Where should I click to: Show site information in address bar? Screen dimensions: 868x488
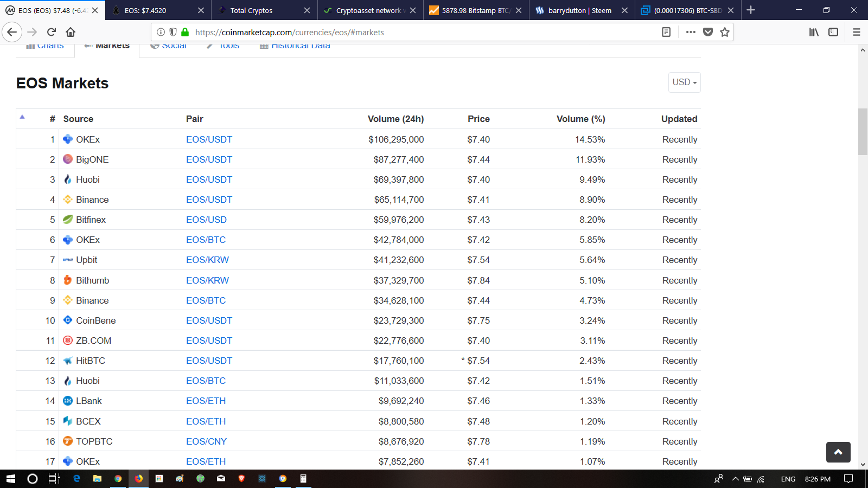pyautogui.click(x=161, y=32)
